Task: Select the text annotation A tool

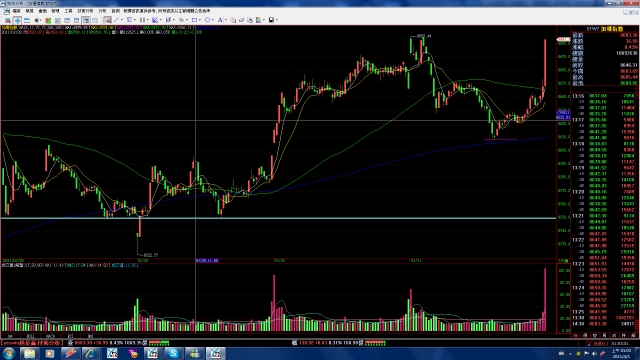Action: (220, 20)
